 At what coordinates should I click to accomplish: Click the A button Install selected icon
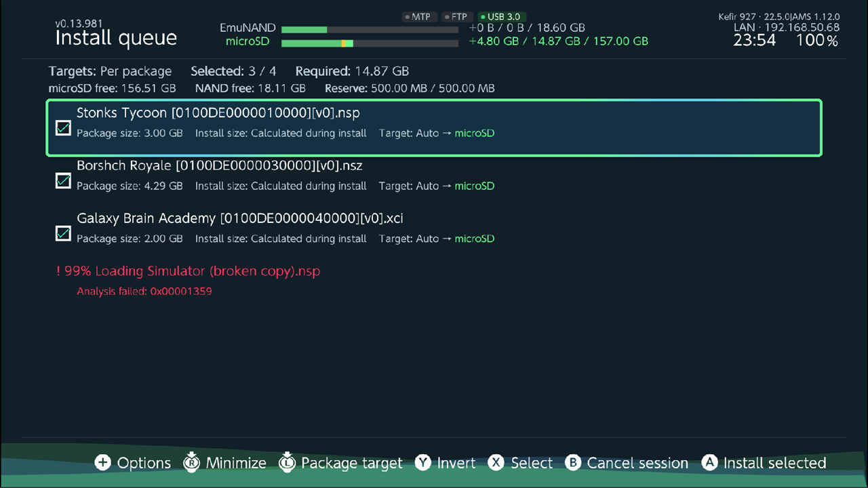(709, 463)
